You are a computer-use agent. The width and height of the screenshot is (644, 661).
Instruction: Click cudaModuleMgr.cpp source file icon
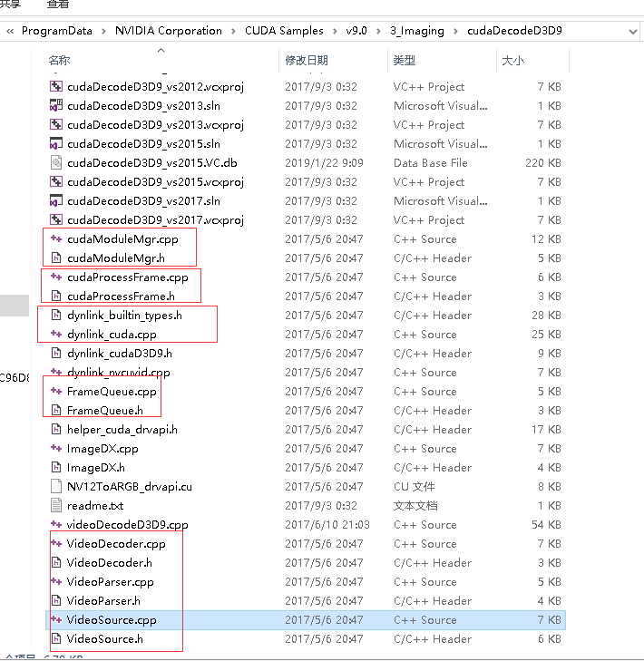(x=56, y=239)
